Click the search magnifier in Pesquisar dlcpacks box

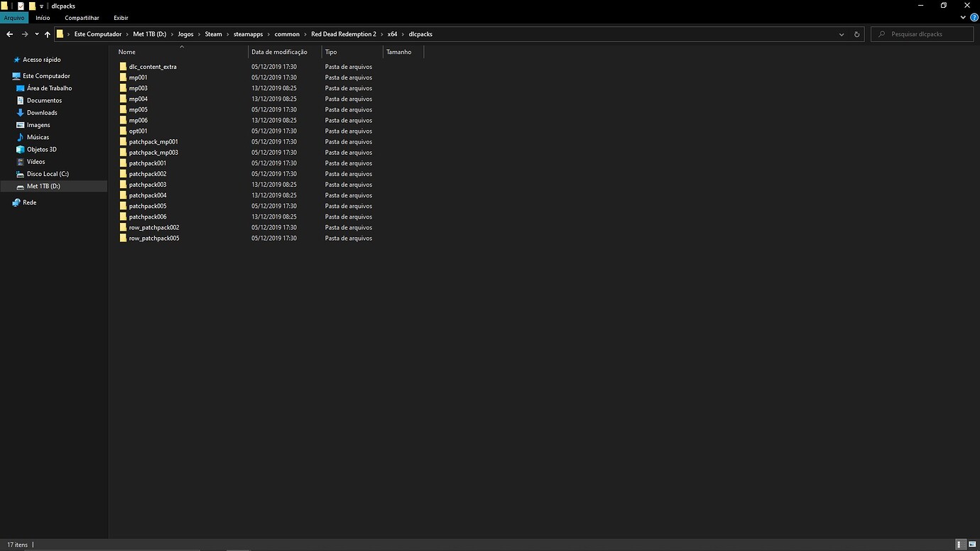[883, 34]
